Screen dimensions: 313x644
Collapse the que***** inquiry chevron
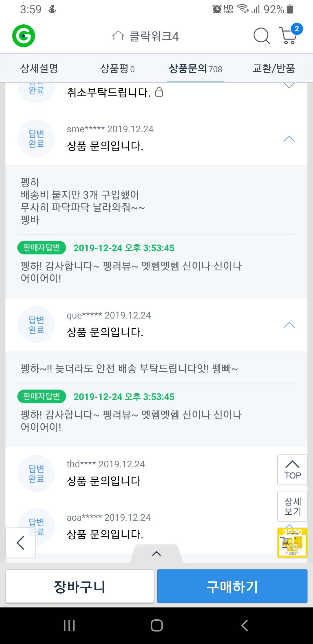click(x=289, y=325)
